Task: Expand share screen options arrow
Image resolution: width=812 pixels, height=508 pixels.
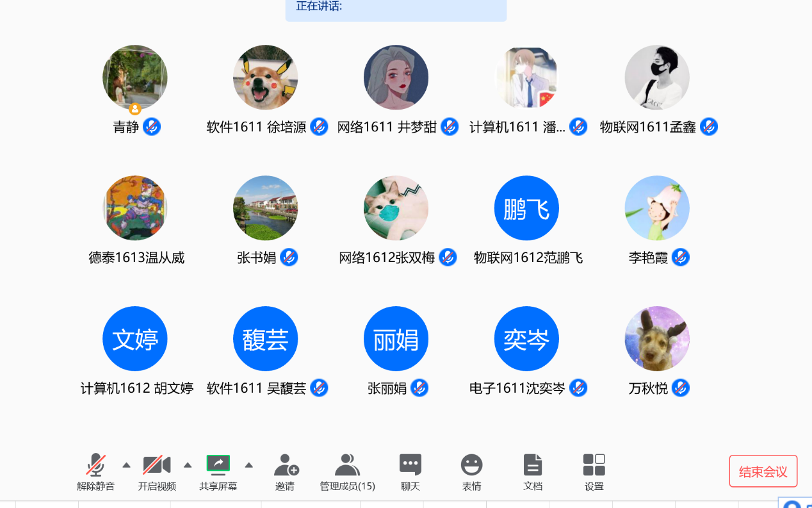Action: [x=249, y=465]
